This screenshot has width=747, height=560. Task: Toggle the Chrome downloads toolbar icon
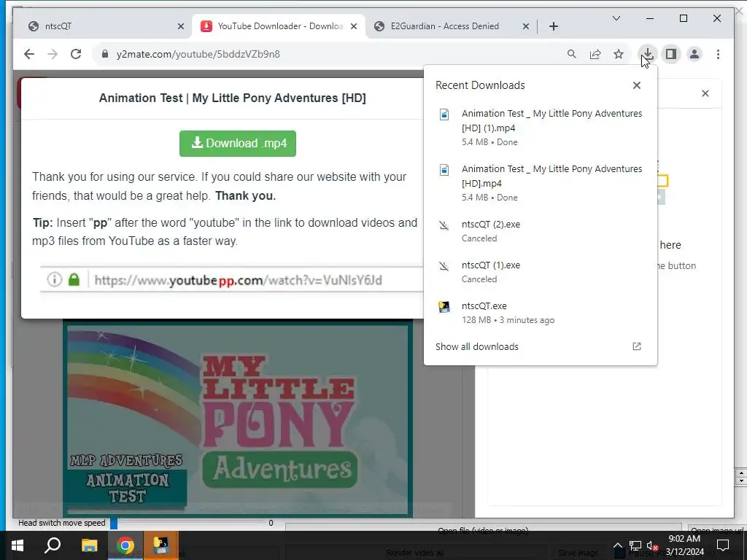tap(648, 54)
